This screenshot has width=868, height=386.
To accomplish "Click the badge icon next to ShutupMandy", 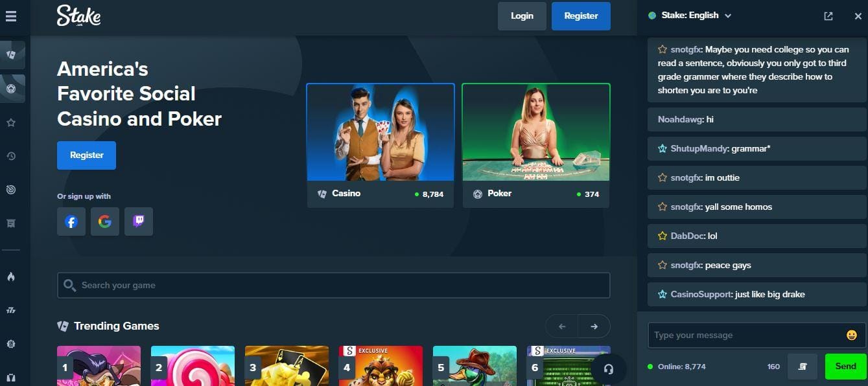I will click(x=663, y=148).
